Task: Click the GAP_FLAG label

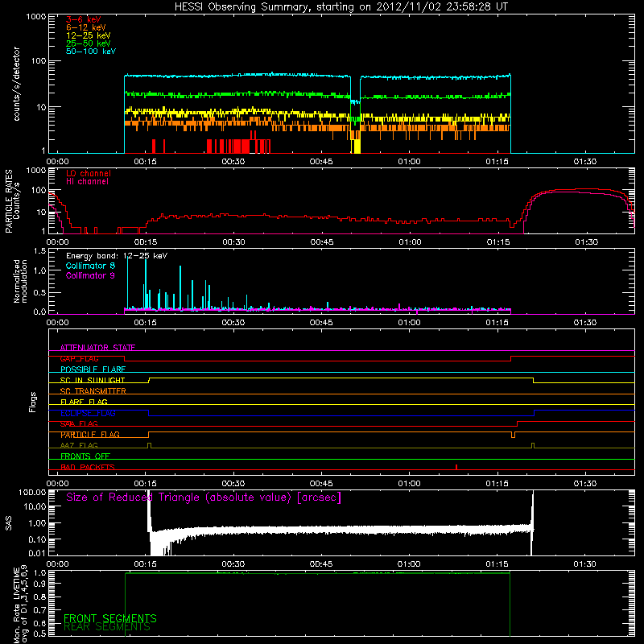Action: [x=79, y=358]
